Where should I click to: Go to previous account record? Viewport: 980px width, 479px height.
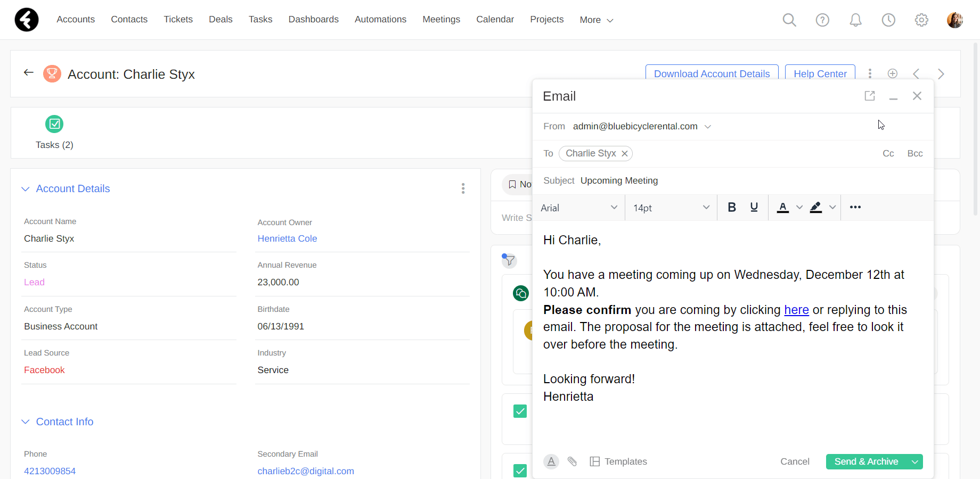tap(917, 73)
